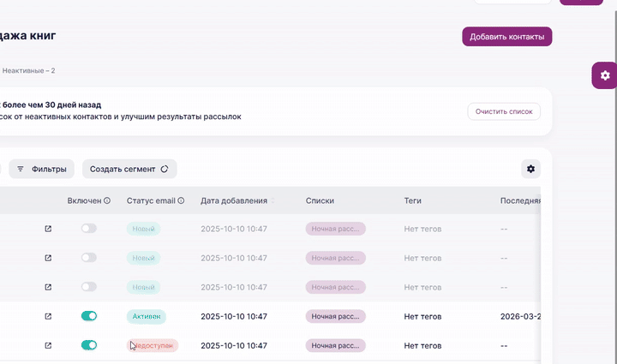Expand the Фильтры filter panel
This screenshot has width=617, height=364.
(x=42, y=170)
